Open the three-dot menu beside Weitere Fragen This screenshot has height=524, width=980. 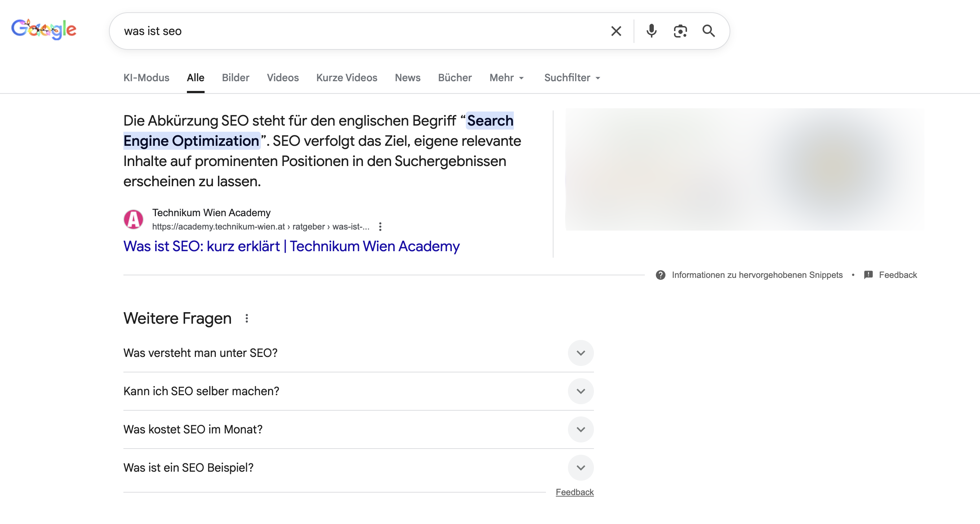247,318
